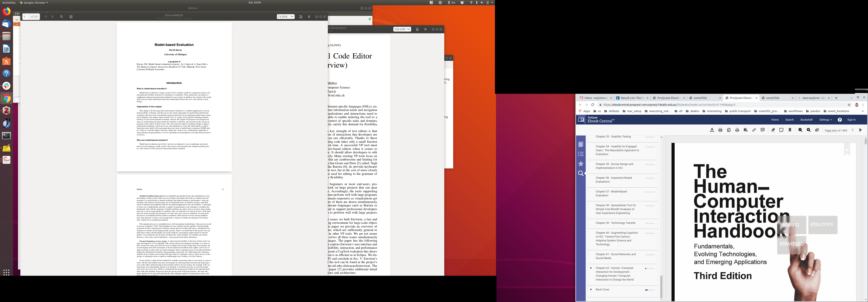Open search within book in the sidebar
Viewport: 868px width, 302px height.
(x=581, y=173)
